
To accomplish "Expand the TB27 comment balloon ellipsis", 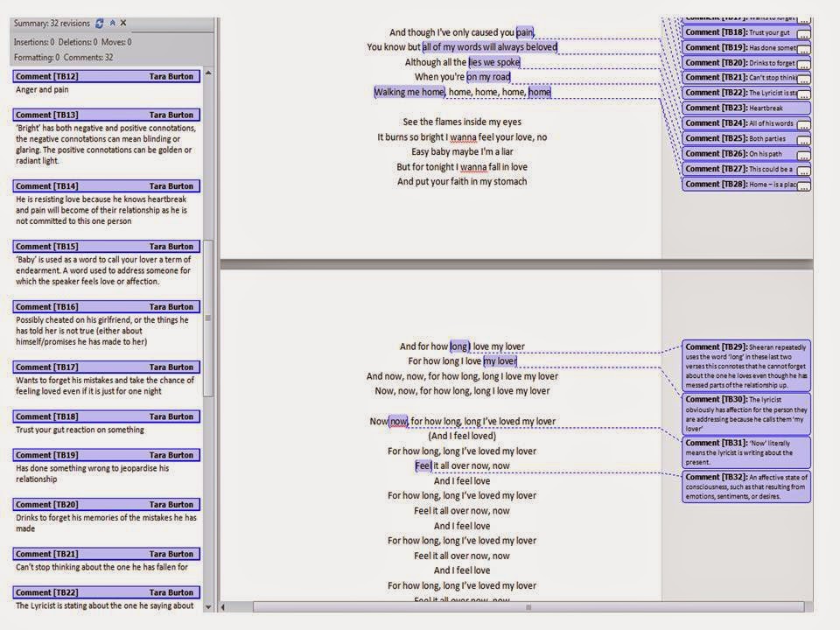I will pyautogui.click(x=803, y=171).
